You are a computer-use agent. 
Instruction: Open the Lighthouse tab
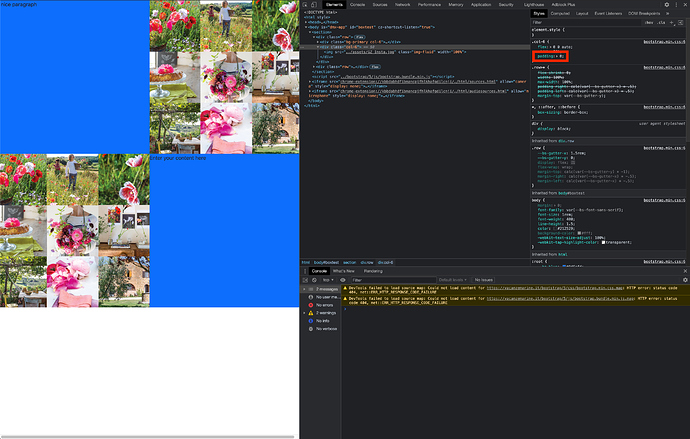pos(533,4)
